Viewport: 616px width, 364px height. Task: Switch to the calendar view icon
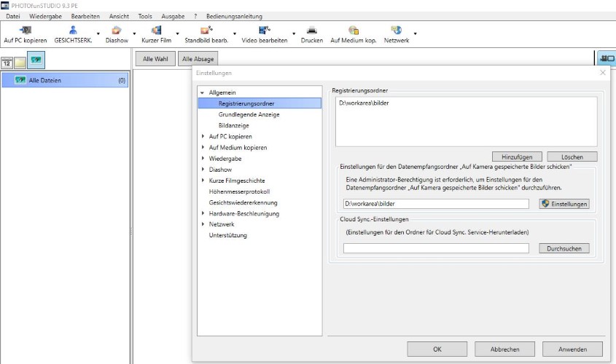click(7, 63)
